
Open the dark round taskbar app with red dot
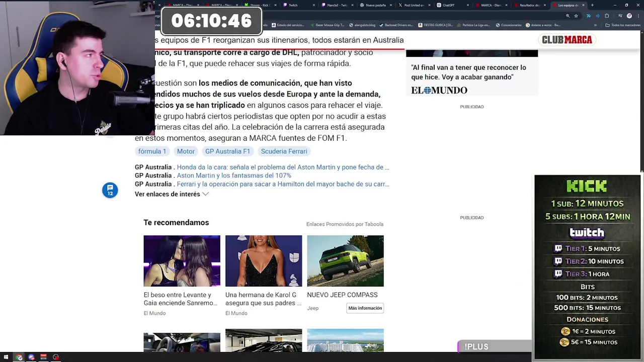click(x=56, y=357)
